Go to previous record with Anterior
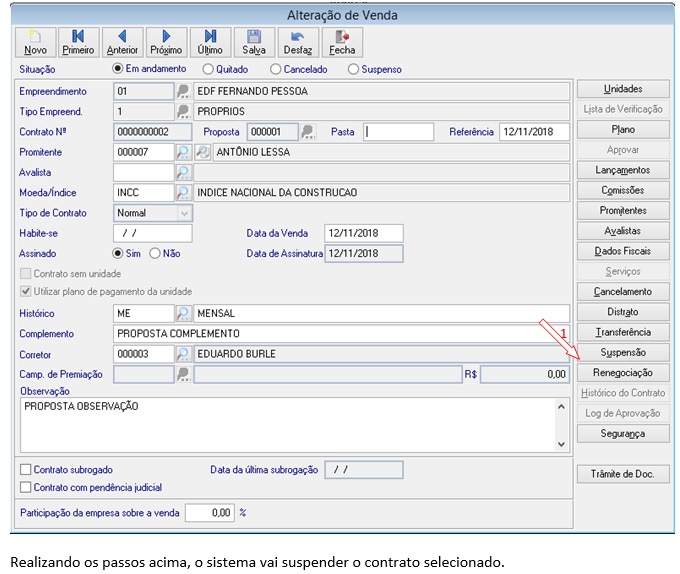The height and width of the screenshot is (574, 680). pos(122,42)
